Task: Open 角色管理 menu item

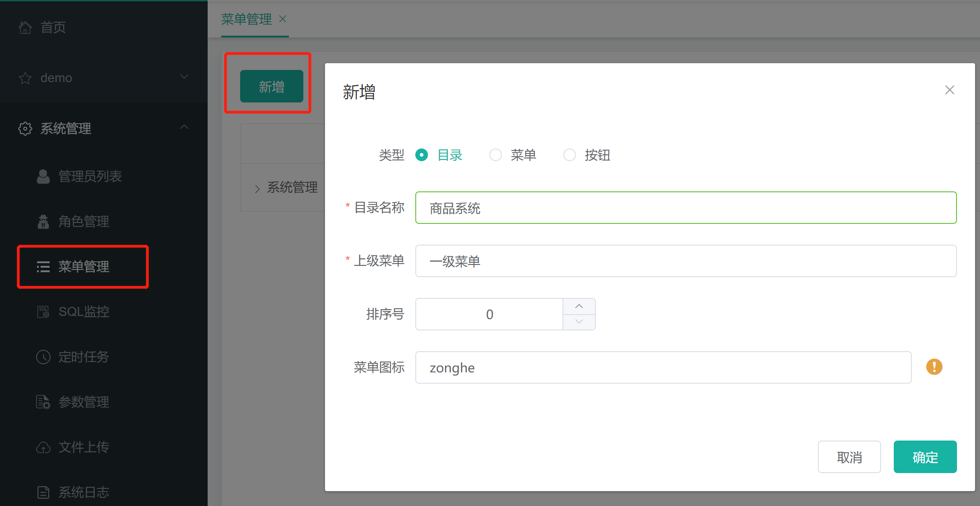Action: (x=104, y=222)
